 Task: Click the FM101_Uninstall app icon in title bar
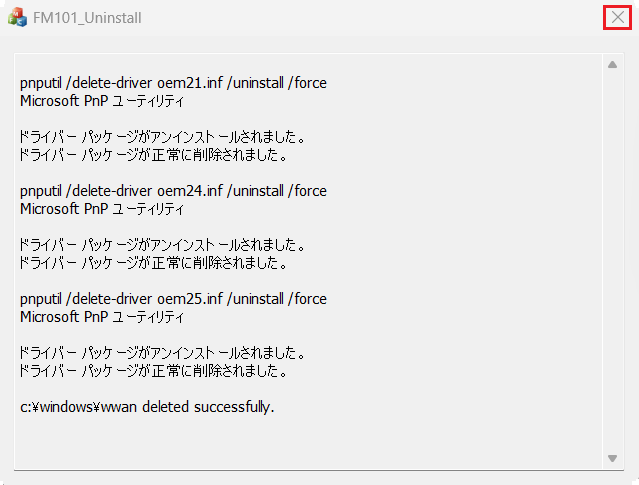tap(17, 18)
